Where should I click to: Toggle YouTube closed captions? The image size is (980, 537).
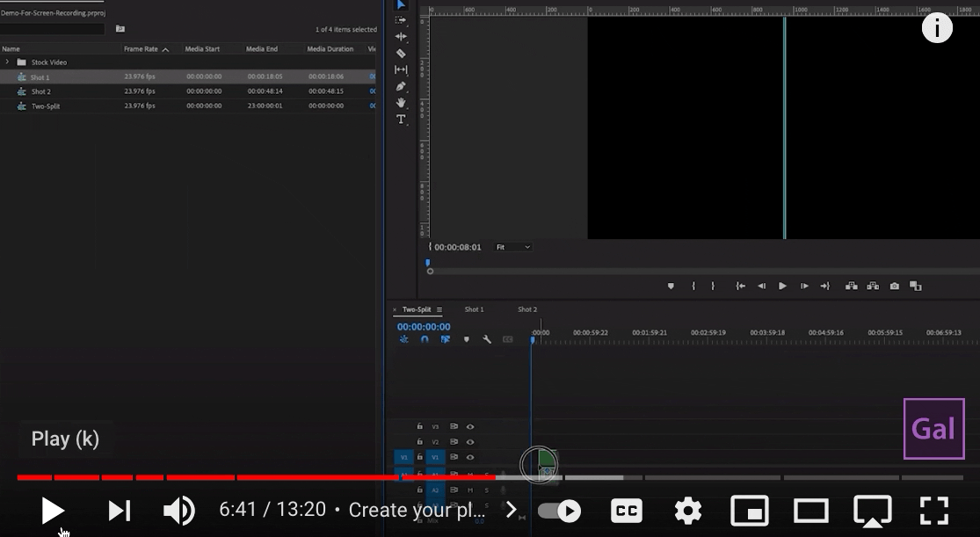coord(627,511)
